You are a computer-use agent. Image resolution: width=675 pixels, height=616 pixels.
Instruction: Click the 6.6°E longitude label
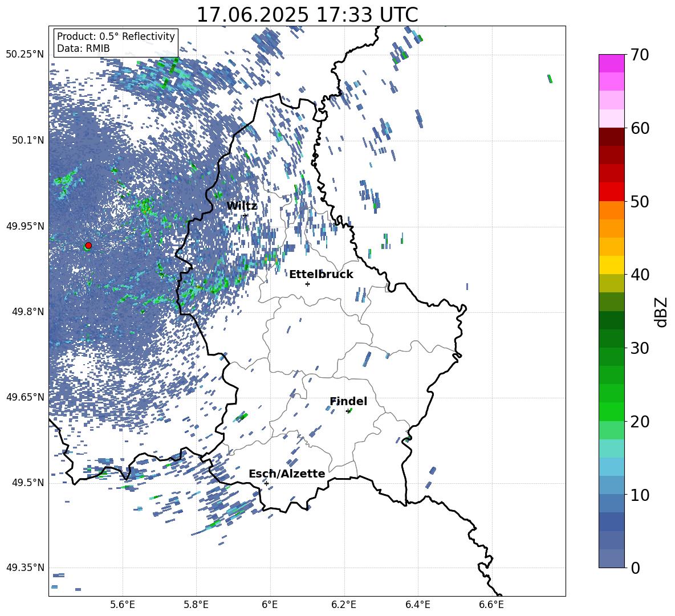pyautogui.click(x=491, y=605)
